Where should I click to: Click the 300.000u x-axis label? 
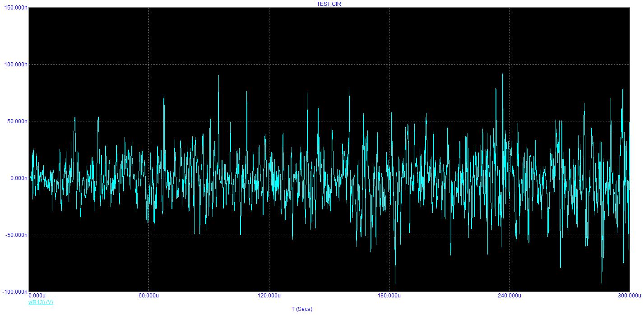(629, 296)
